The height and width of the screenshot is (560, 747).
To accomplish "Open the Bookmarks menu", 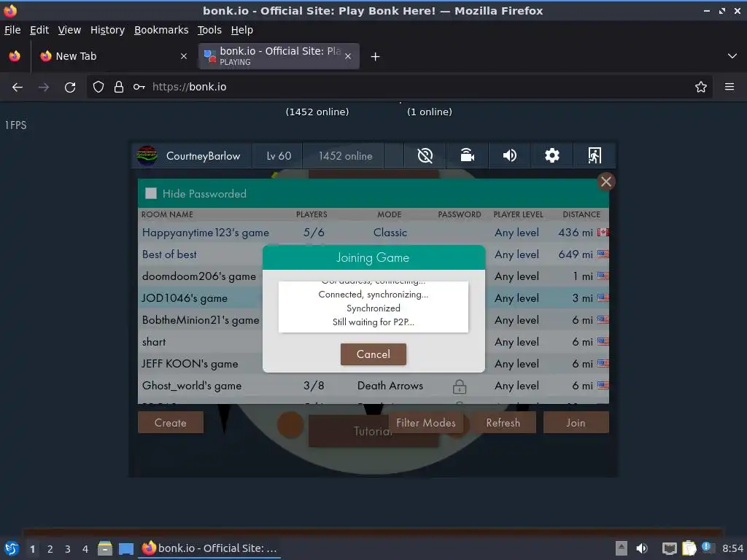I will pyautogui.click(x=161, y=30).
